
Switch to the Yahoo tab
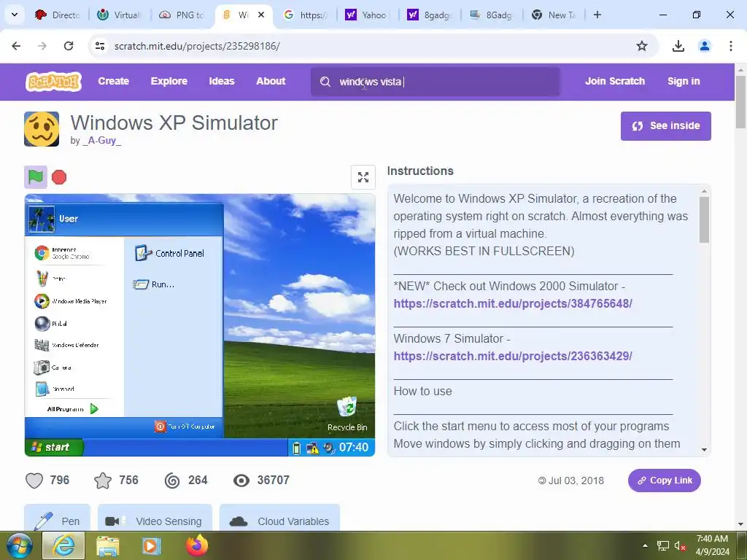(x=368, y=15)
